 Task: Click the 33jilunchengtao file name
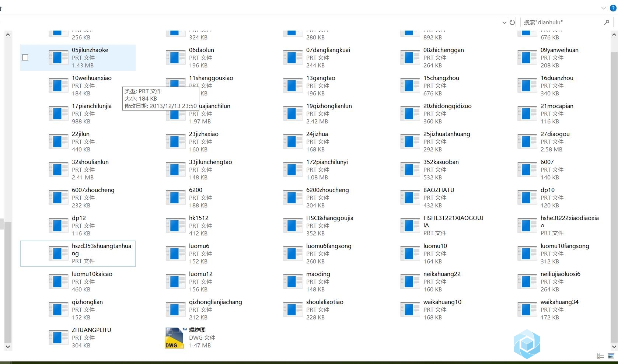[x=210, y=162]
